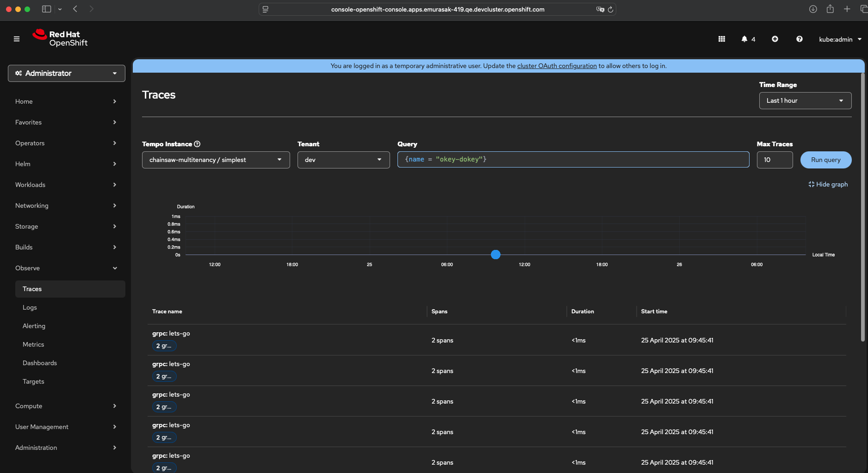868x473 pixels.
Task: Click the Run query button
Action: [x=825, y=160]
